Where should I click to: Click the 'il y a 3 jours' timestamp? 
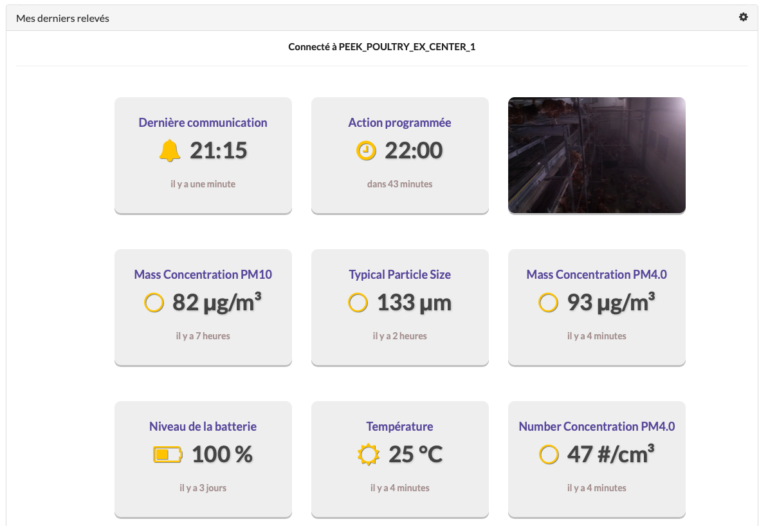click(203, 488)
